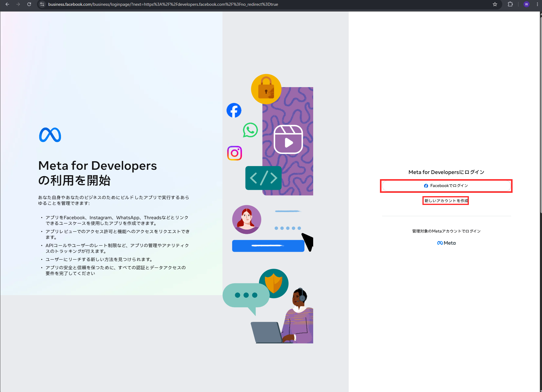This screenshot has width=542, height=392.
Task: Click the 管理対象のMetaアカウントでログイン text
Action: (x=446, y=231)
